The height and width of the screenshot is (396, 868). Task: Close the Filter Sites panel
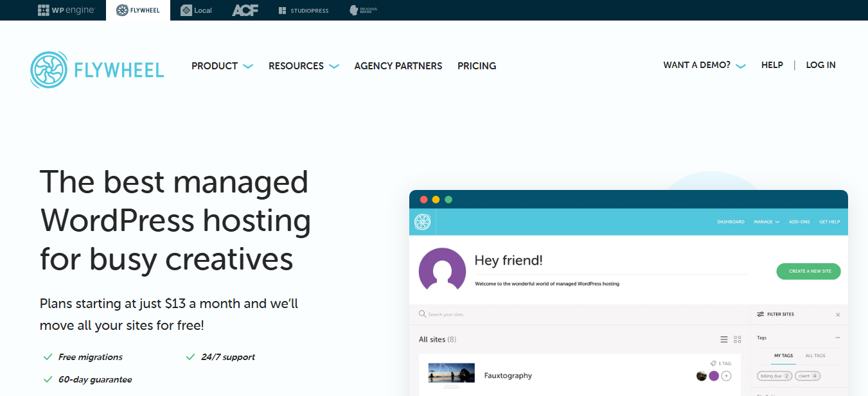tap(838, 314)
